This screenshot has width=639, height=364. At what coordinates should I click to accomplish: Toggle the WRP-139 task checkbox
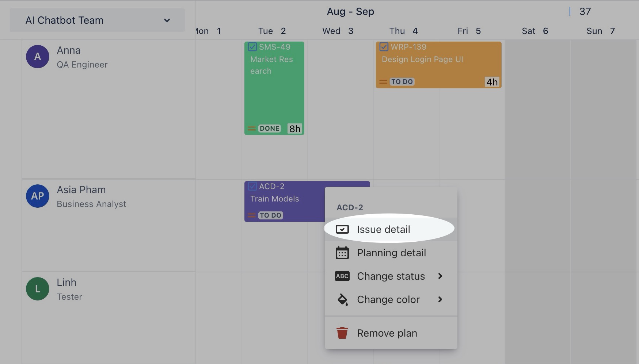tap(384, 47)
